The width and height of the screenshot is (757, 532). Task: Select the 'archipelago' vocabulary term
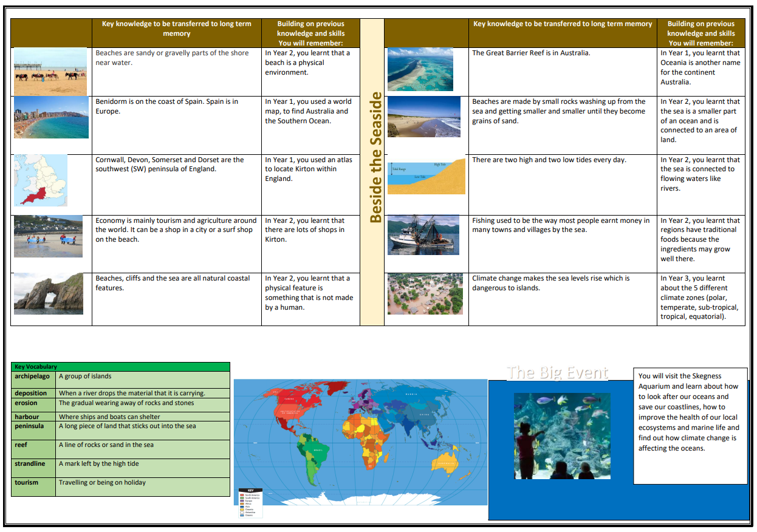point(32,377)
